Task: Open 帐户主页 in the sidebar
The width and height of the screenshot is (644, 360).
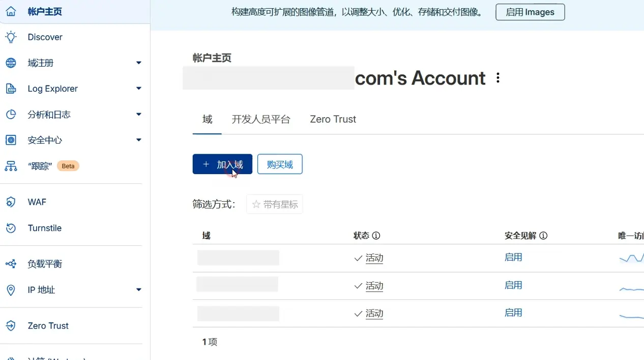Action: point(75,11)
